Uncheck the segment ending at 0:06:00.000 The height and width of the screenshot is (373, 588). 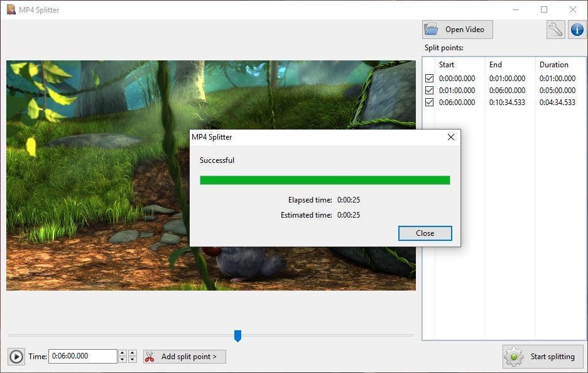click(429, 91)
